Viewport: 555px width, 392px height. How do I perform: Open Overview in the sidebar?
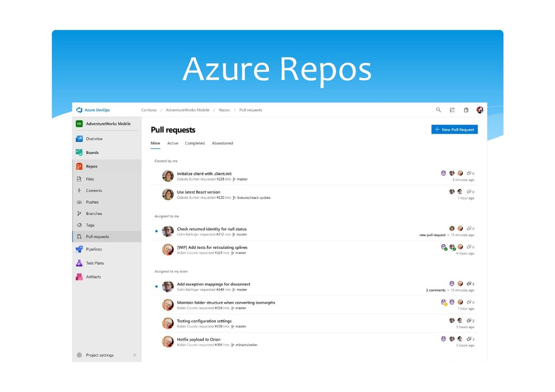107,139
